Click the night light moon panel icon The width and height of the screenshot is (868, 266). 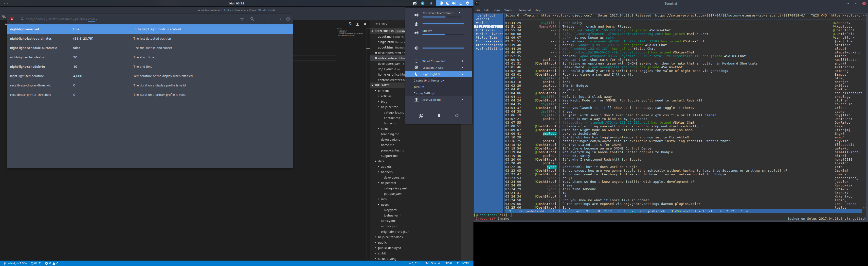click(448, 3)
